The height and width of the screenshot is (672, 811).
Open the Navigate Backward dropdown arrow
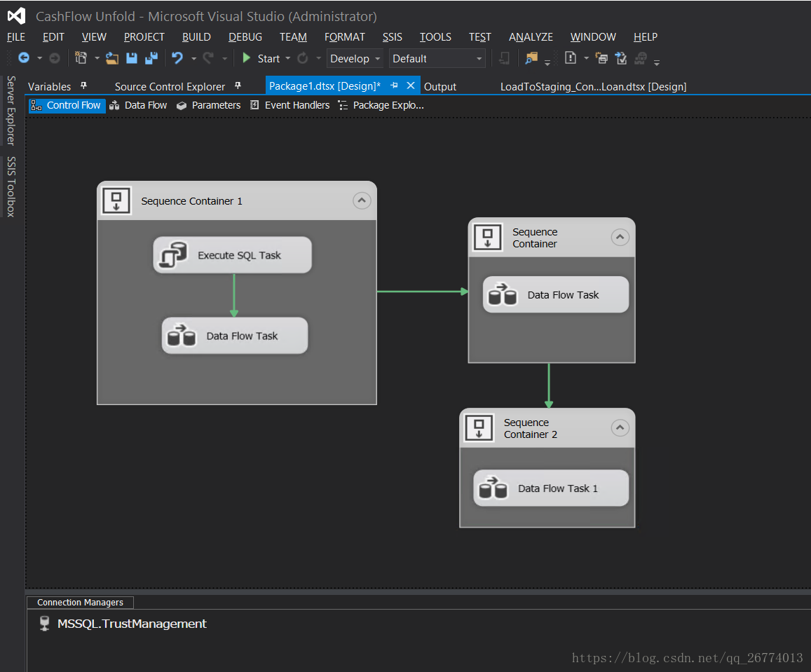pos(39,58)
